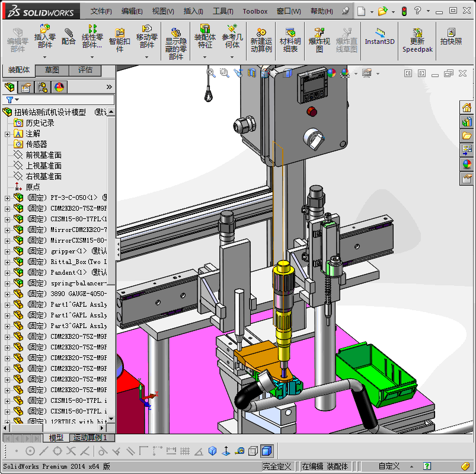
Task: Toggle wireframe cube display icon in bottom toolbar
Action: coord(253,451)
